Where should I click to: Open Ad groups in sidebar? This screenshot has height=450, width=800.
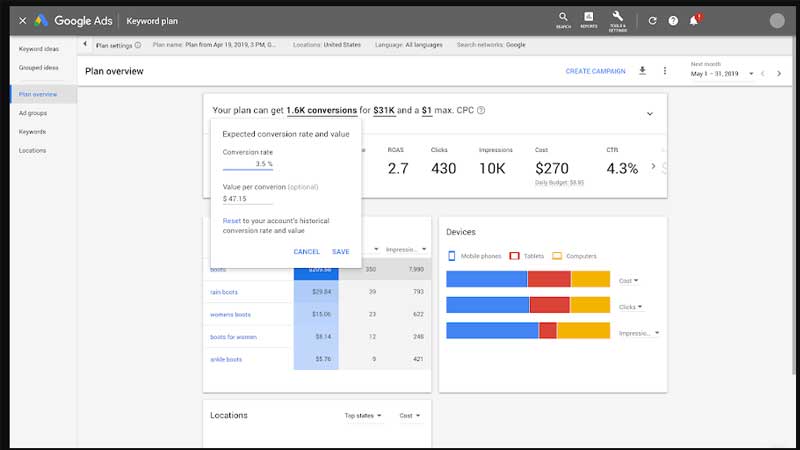point(33,113)
